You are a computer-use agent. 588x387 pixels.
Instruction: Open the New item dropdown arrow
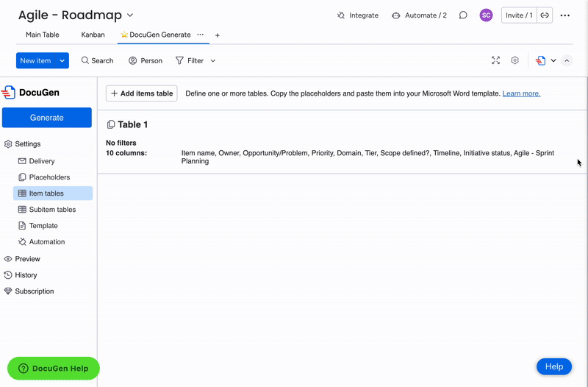coord(62,61)
